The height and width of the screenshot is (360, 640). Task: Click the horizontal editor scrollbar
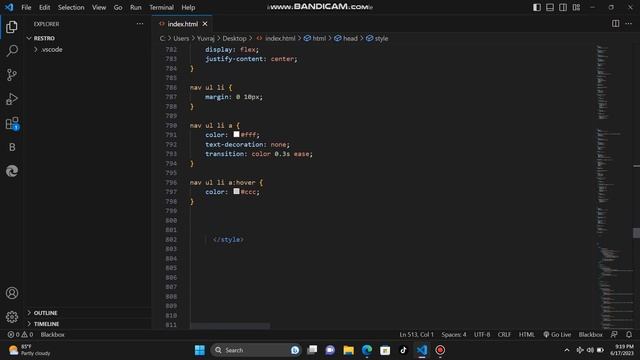[229, 326]
